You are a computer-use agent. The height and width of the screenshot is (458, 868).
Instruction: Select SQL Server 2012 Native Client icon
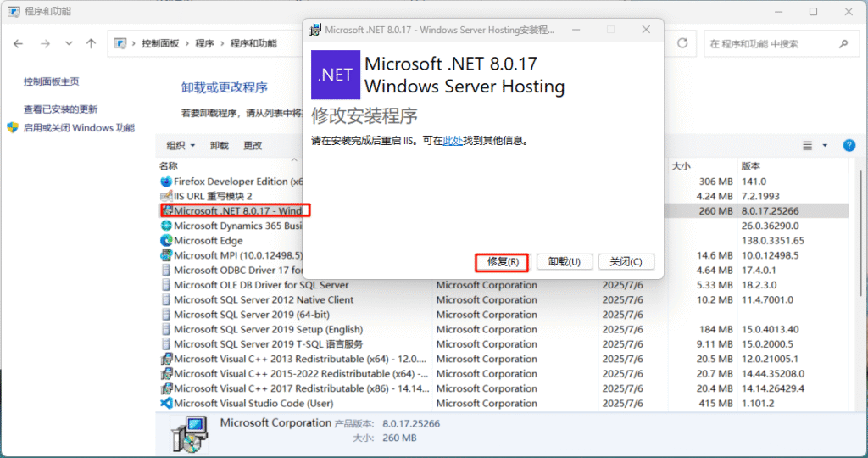[x=166, y=300]
